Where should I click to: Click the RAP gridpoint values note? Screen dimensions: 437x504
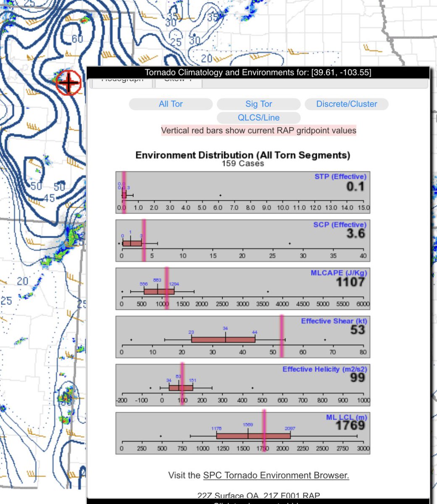tap(258, 131)
